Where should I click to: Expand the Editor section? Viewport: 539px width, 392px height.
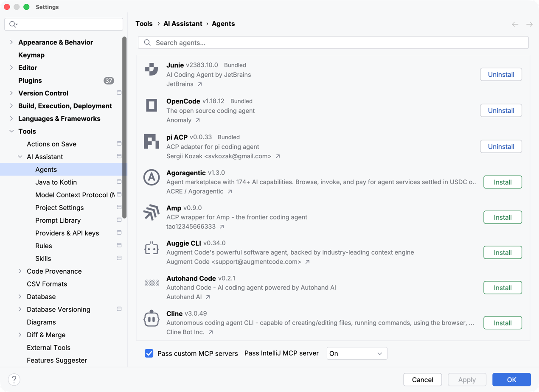pyautogui.click(x=11, y=67)
